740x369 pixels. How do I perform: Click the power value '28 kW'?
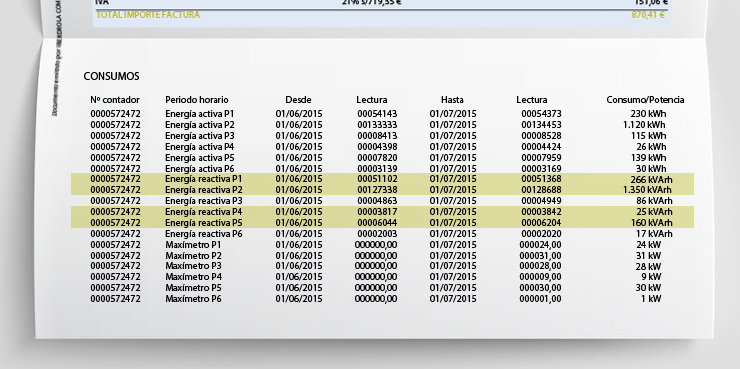tap(649, 267)
